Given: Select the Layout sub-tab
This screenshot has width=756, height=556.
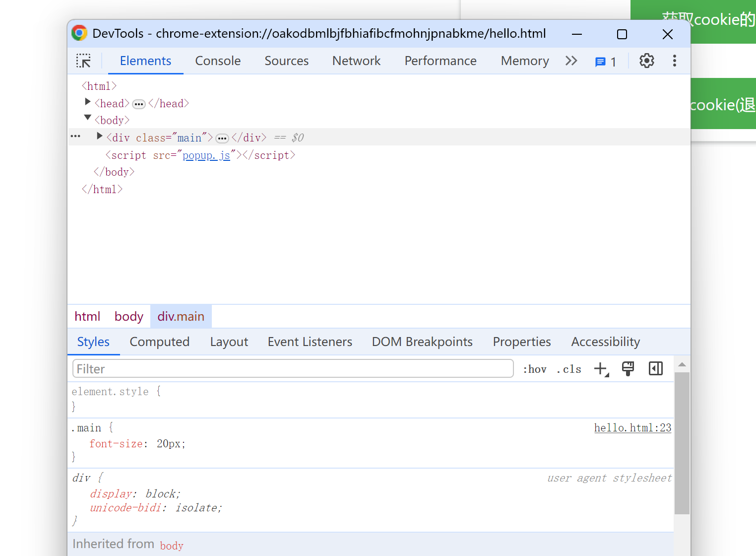Looking at the screenshot, I should point(229,342).
